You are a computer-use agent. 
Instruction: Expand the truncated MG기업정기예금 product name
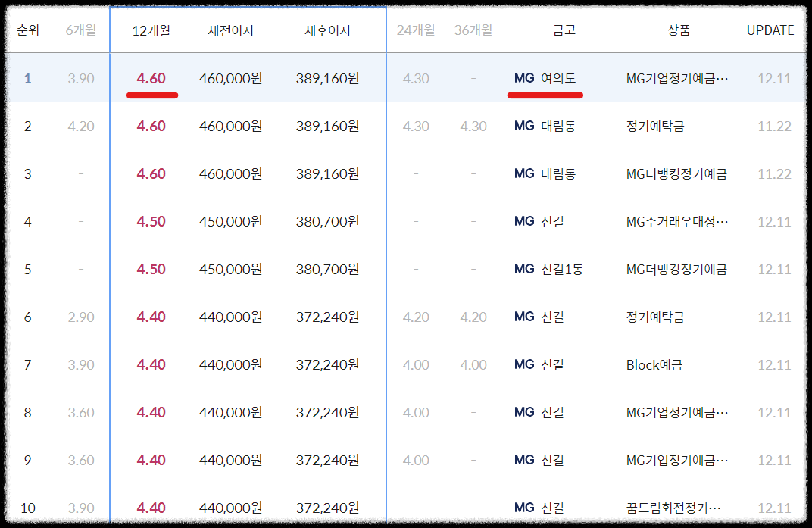pyautogui.click(x=678, y=78)
